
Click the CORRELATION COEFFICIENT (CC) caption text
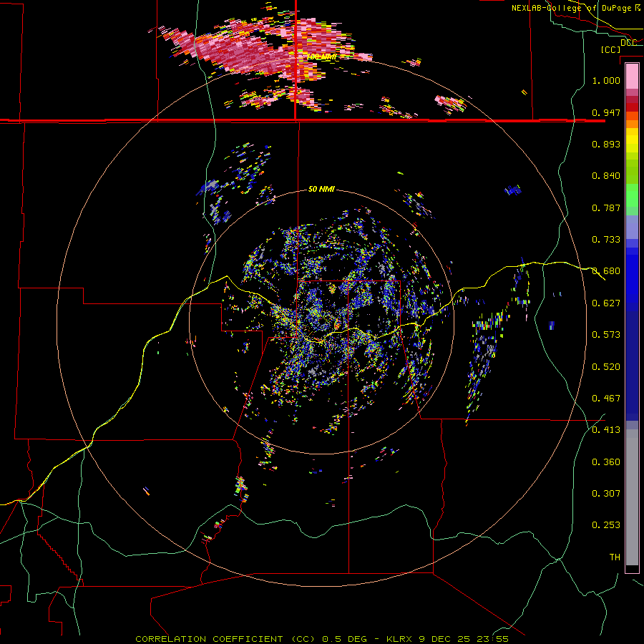click(x=225, y=639)
